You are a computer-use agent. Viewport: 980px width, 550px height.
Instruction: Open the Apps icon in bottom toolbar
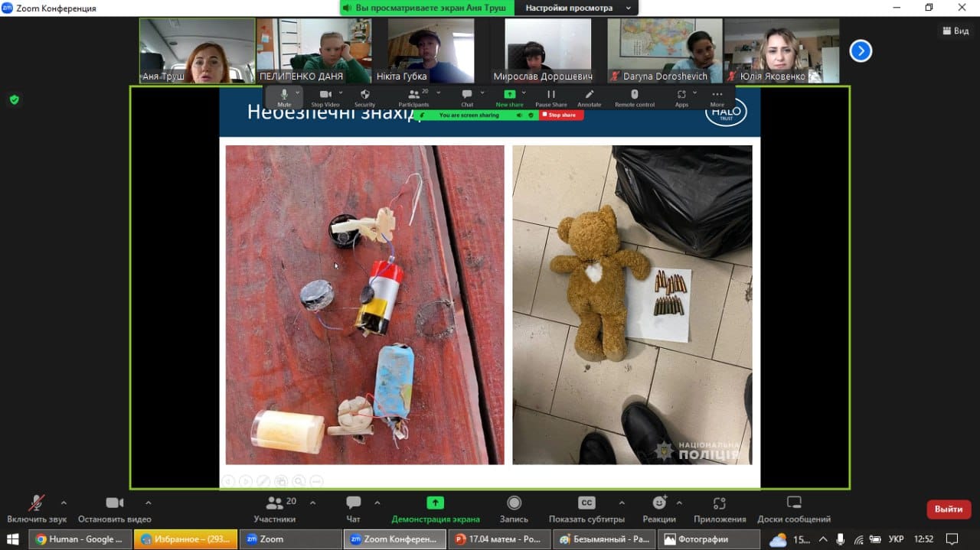719,503
